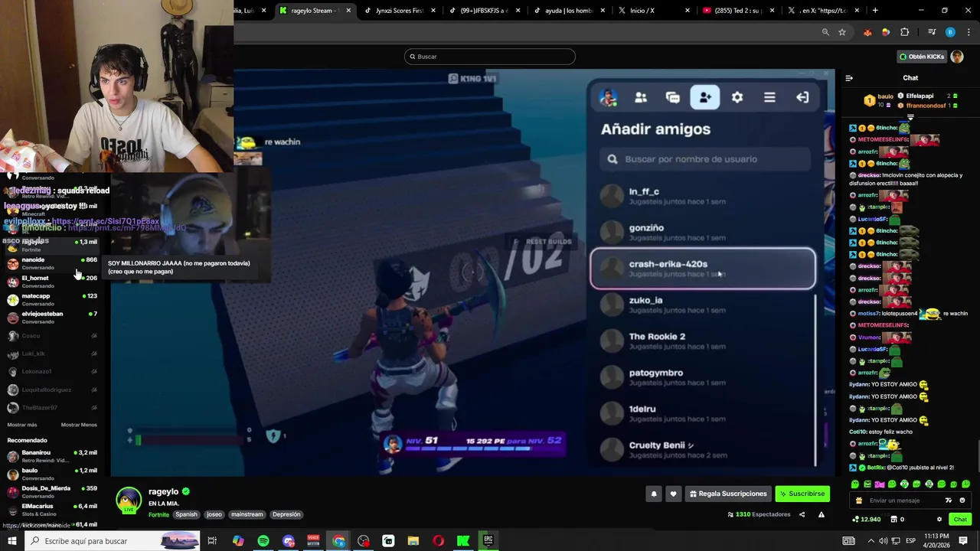Open the browser extensions puzzle icon

point(905,32)
